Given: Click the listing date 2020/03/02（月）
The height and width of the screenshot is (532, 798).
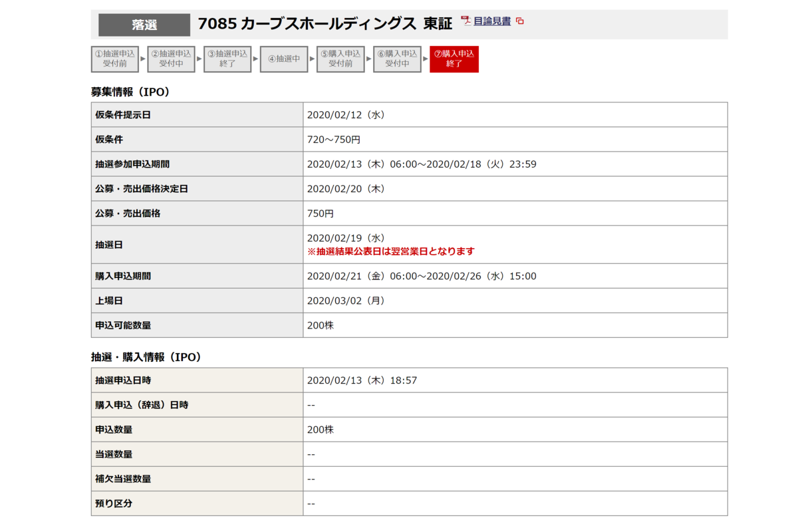Looking at the screenshot, I should (x=346, y=301).
